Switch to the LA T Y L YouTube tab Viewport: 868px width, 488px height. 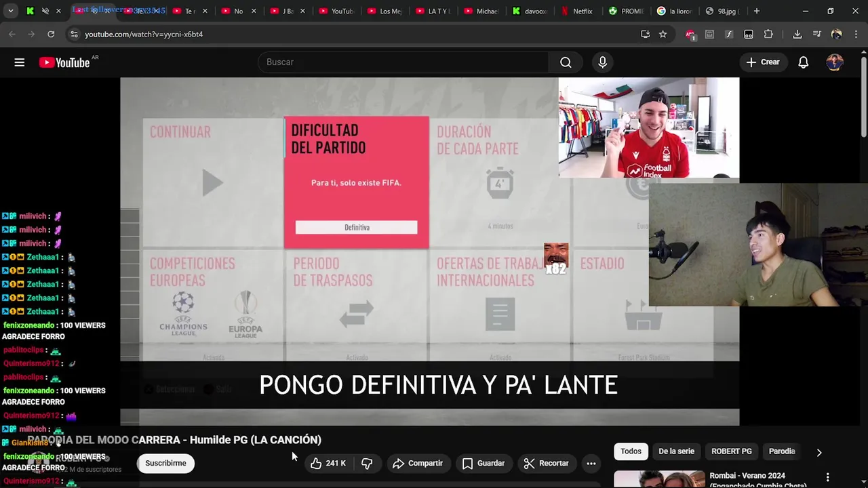pyautogui.click(x=434, y=11)
